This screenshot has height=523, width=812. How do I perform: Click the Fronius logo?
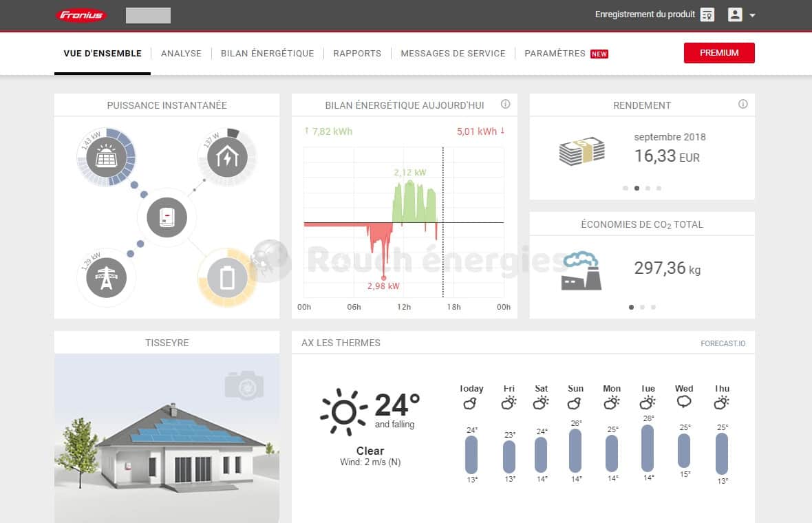pos(81,15)
